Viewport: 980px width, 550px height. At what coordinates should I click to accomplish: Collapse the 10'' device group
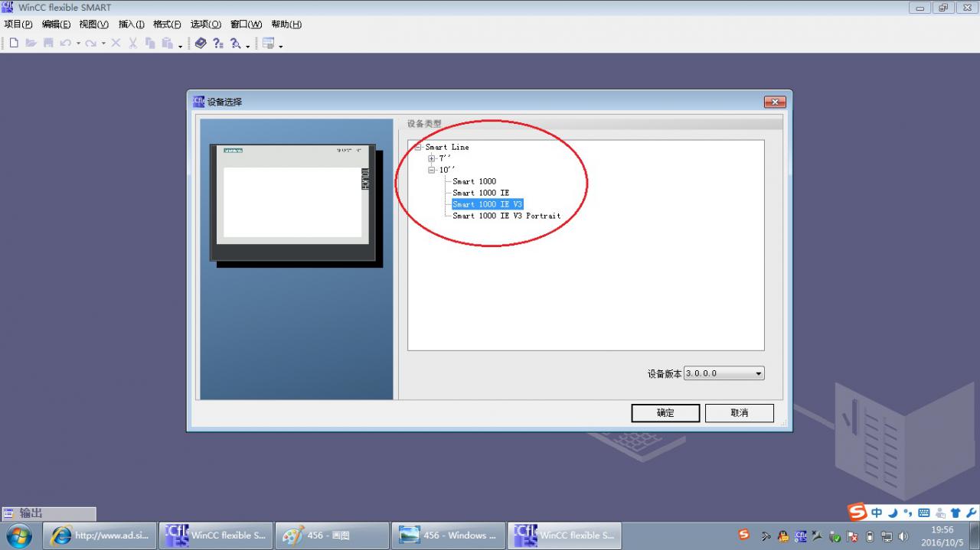point(432,170)
